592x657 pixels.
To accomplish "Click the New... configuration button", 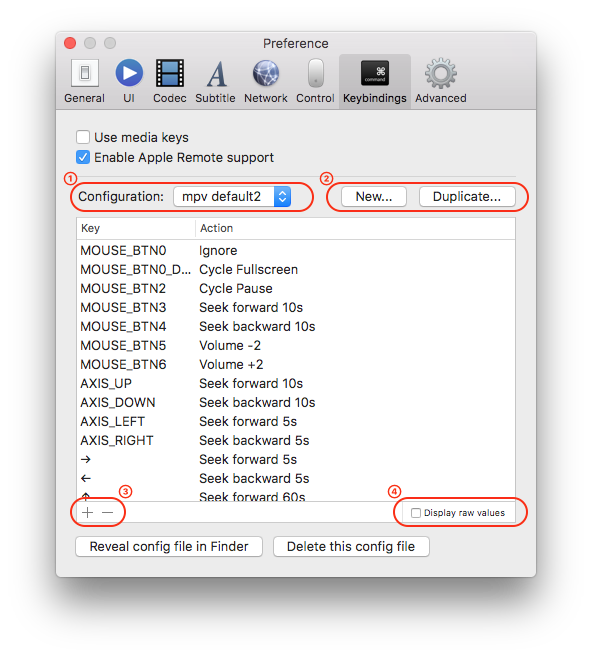I will click(374, 197).
